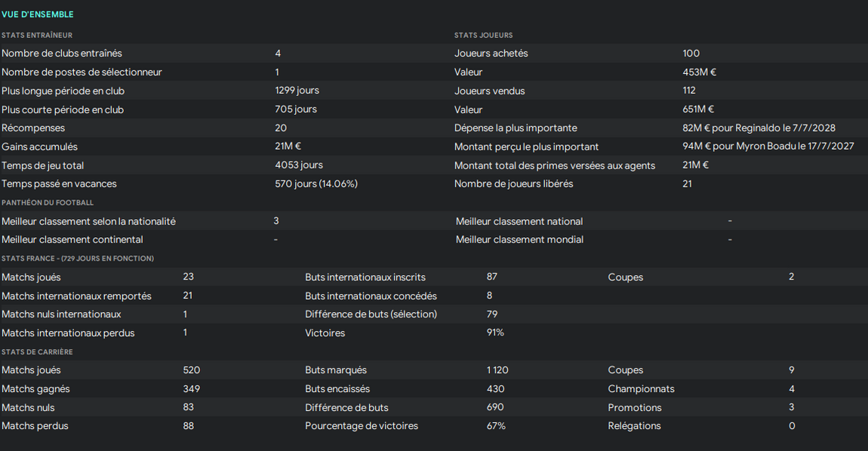Select the Stats joueurs section header
868x451 pixels.
coord(483,36)
